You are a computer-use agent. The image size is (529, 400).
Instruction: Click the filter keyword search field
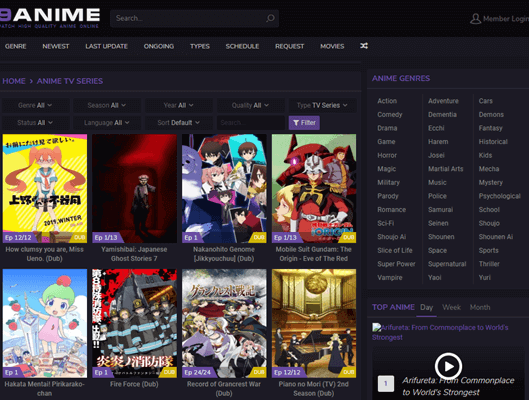251,123
